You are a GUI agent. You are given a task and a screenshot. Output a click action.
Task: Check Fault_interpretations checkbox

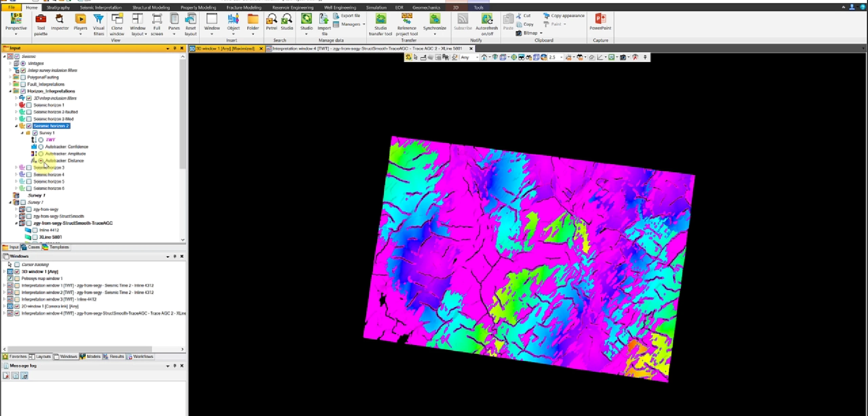point(23,84)
